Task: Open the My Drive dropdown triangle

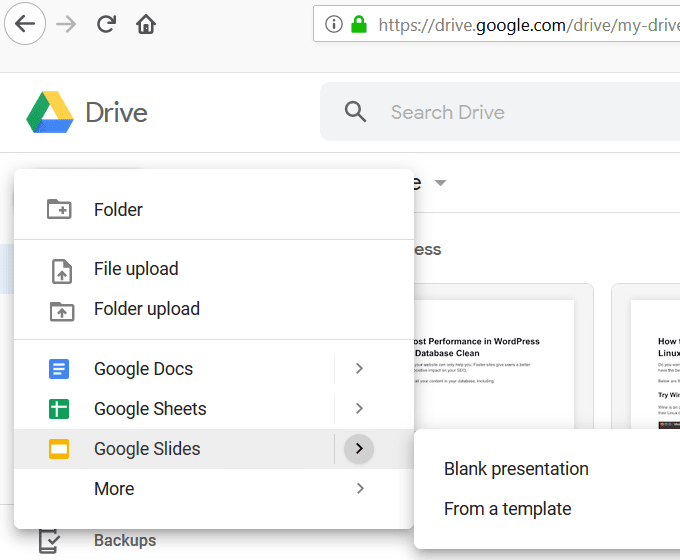Action: click(441, 183)
